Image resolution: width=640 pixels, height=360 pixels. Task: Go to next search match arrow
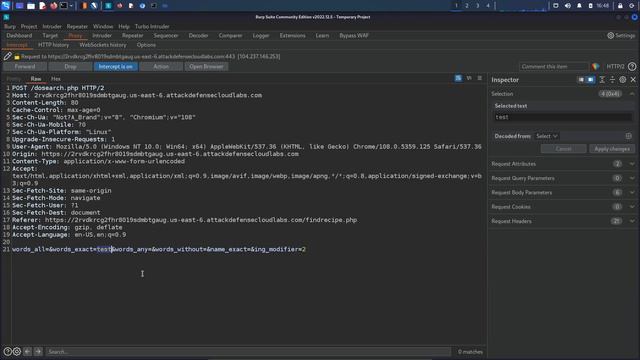pos(38,351)
